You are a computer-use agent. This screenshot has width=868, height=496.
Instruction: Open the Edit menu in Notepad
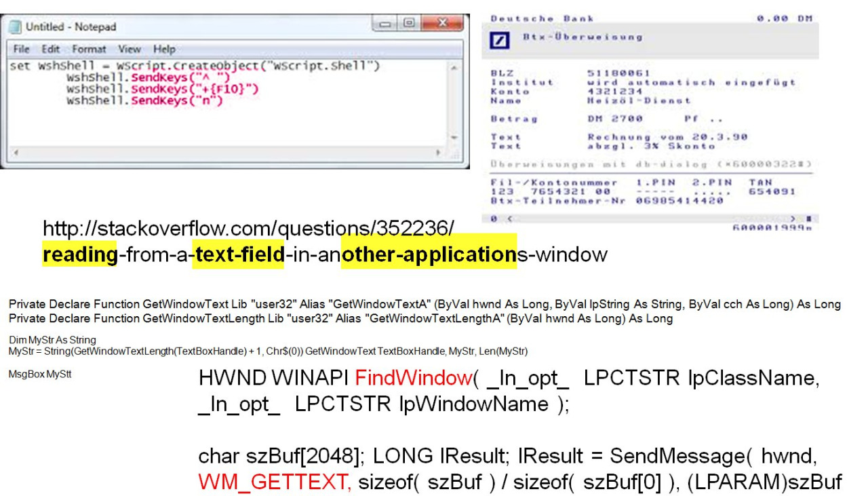50,49
